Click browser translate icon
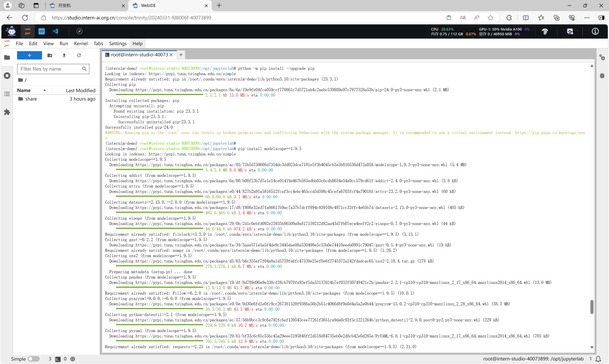Screen dimensions: 609x364 pos(462,18)
